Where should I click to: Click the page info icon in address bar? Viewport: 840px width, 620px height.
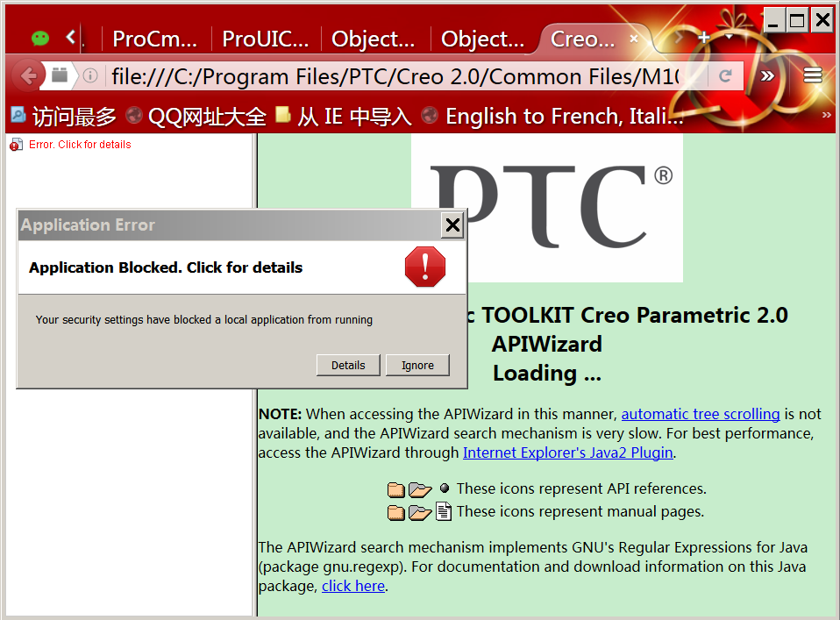click(89, 76)
